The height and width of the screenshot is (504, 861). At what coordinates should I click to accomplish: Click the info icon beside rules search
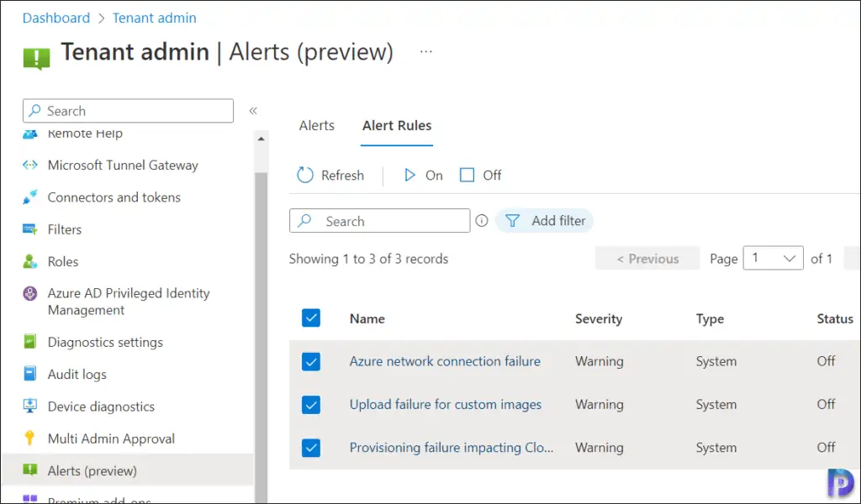tap(482, 220)
